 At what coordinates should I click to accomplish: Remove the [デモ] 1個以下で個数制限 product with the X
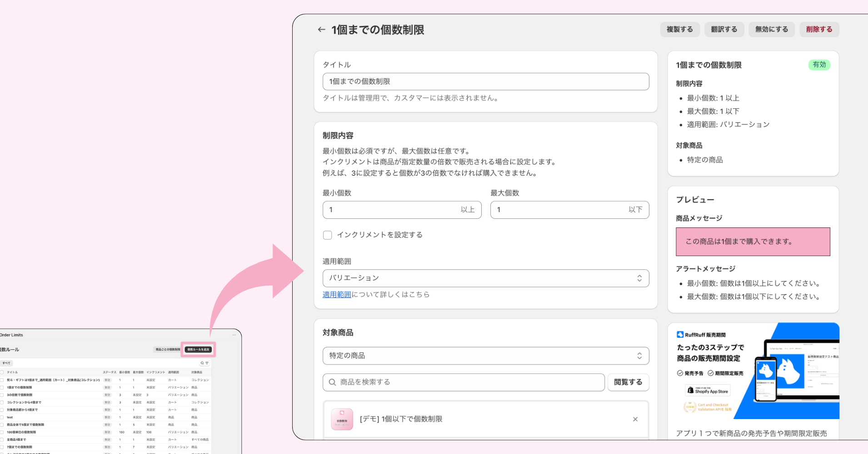pos(635,419)
